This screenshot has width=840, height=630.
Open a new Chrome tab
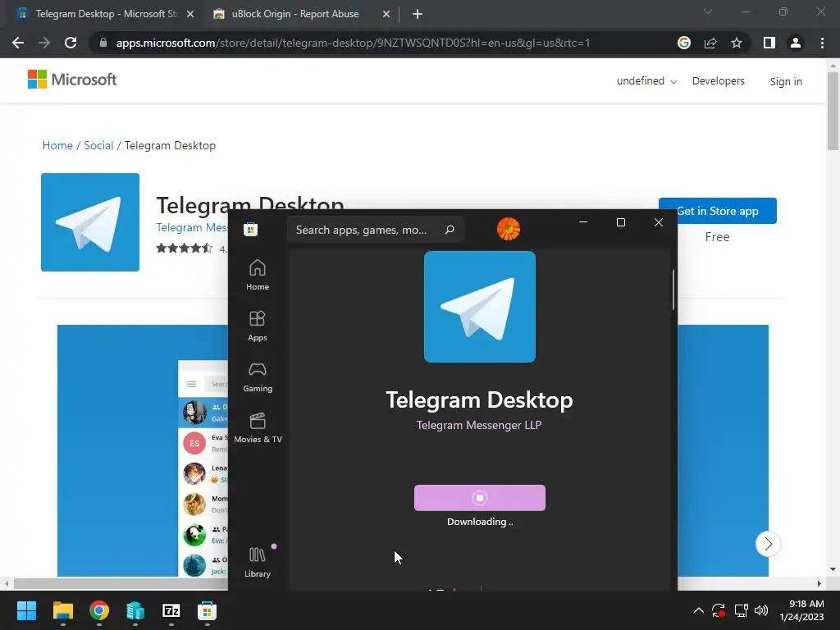[418, 14]
